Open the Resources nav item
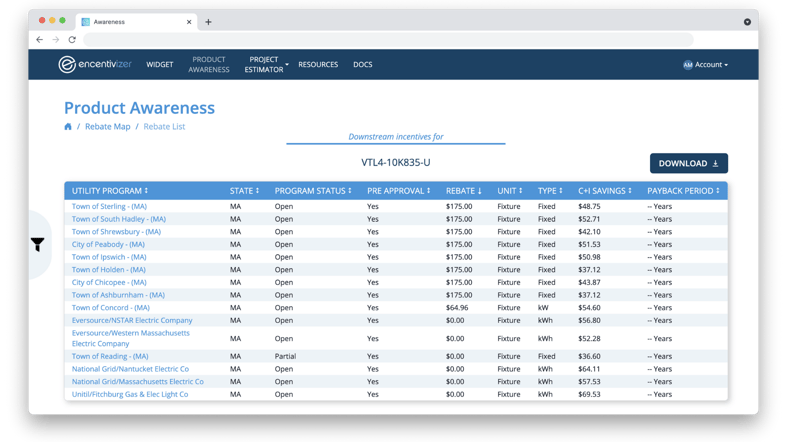 tap(318, 64)
